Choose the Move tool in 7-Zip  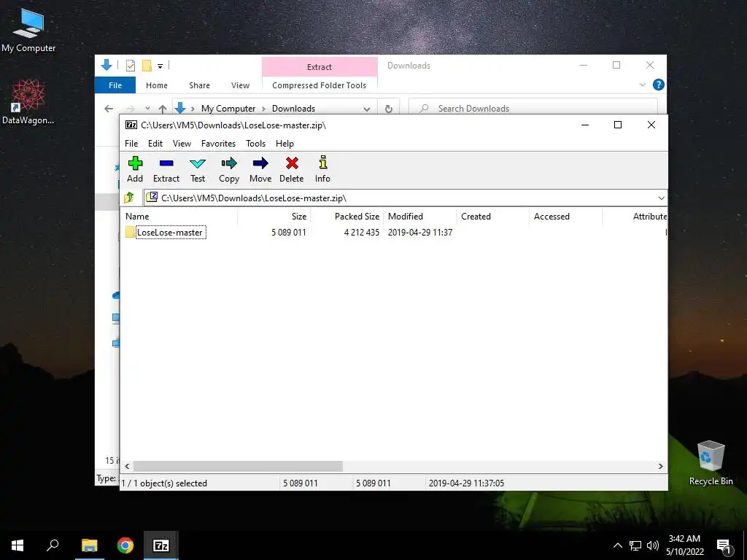click(x=260, y=169)
